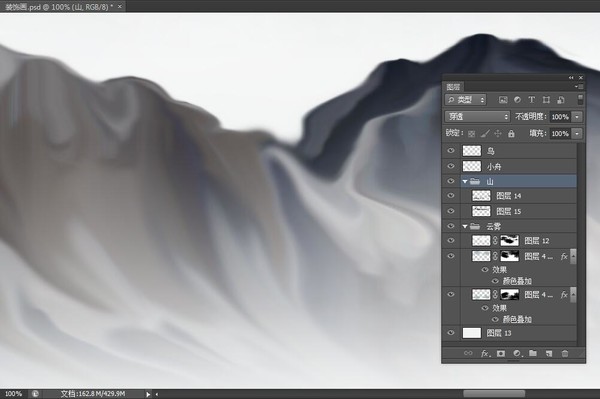Collapse the 山 group triangle
The image size is (600, 399).
point(465,181)
